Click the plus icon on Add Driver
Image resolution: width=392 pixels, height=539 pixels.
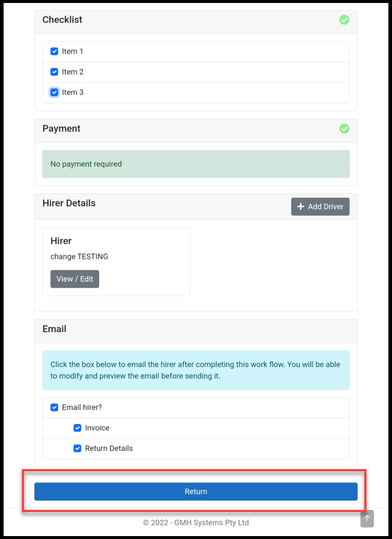coord(300,207)
